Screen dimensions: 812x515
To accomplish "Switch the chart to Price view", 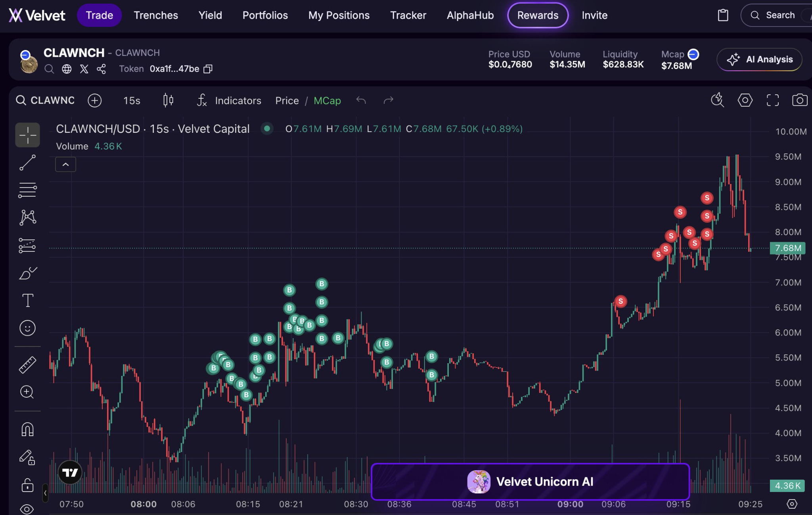I will tap(287, 101).
